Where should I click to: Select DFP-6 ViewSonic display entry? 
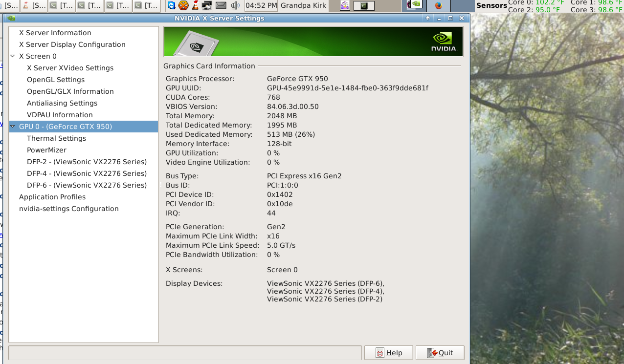[87, 185]
